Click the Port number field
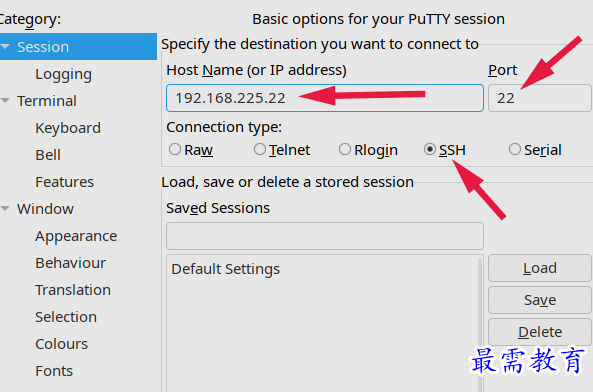 540,98
